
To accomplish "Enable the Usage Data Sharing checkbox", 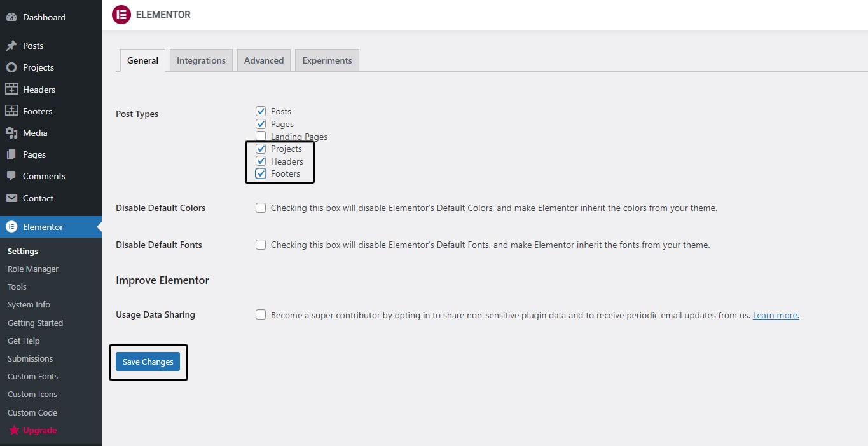I will [x=261, y=314].
